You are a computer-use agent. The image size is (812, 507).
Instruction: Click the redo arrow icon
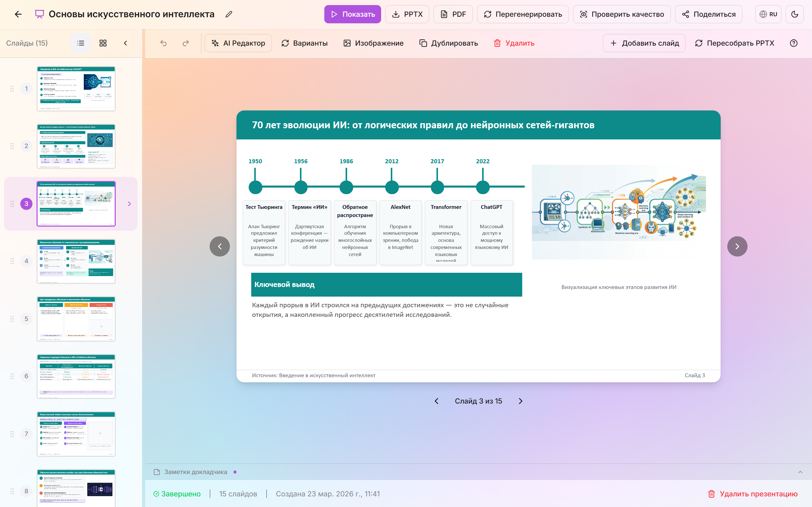pyautogui.click(x=185, y=43)
